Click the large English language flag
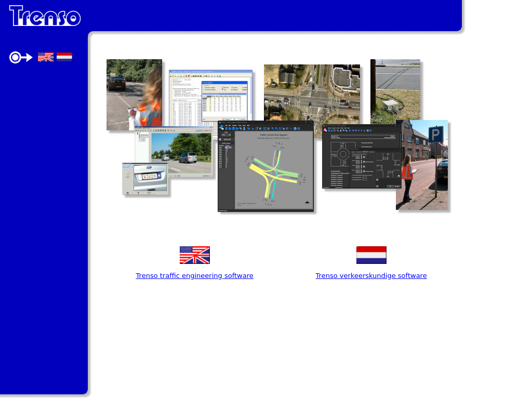The height and width of the screenshot is (399, 532). (194, 255)
